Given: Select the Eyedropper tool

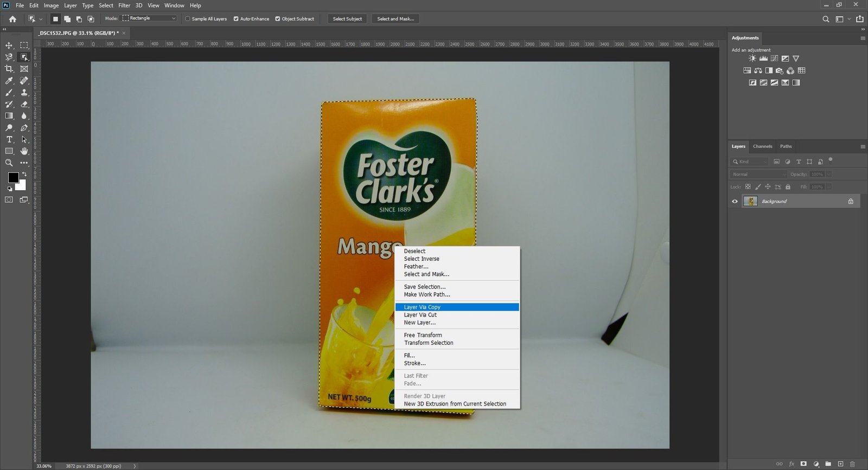Looking at the screenshot, I should coord(9,81).
